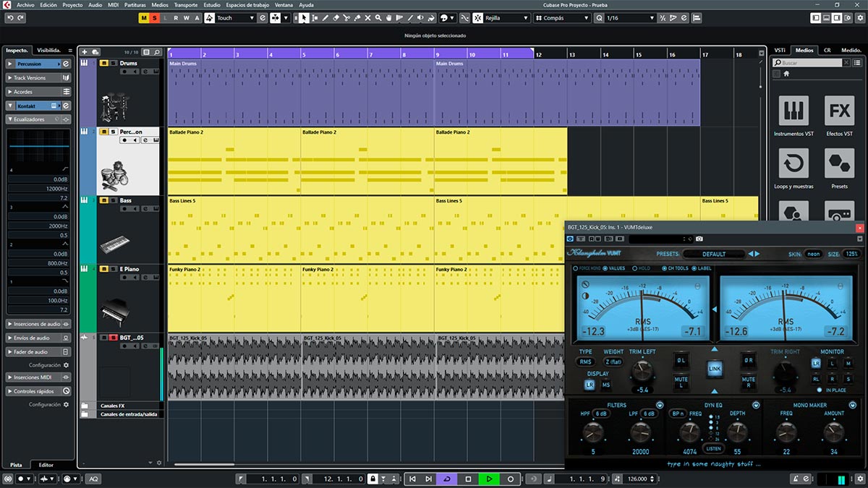
Task: Expand Envíos de audio section
Action: [x=38, y=338]
